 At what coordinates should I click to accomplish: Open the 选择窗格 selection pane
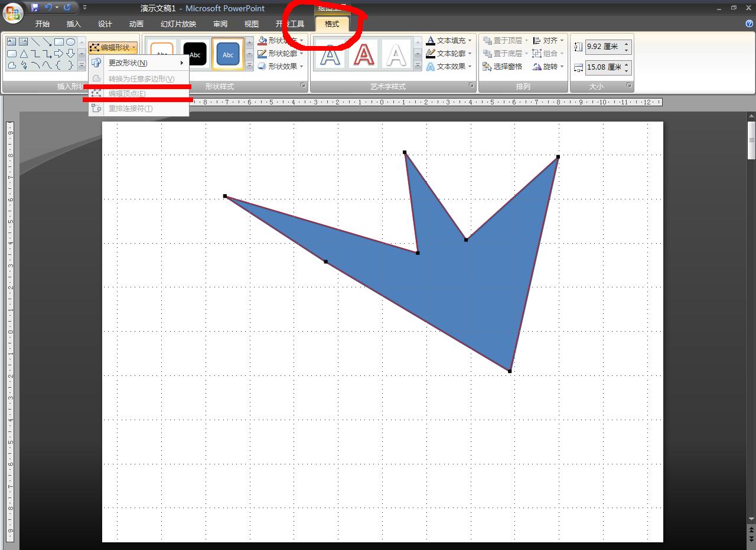coord(503,67)
